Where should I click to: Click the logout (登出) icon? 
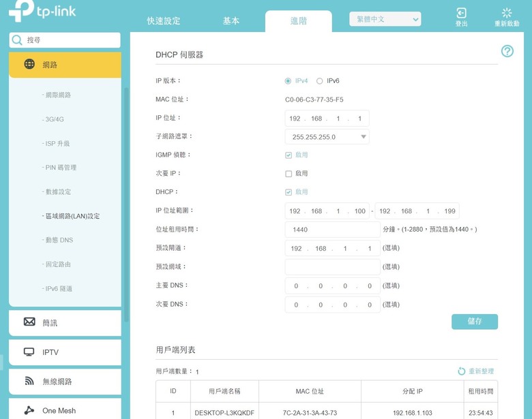point(461,13)
